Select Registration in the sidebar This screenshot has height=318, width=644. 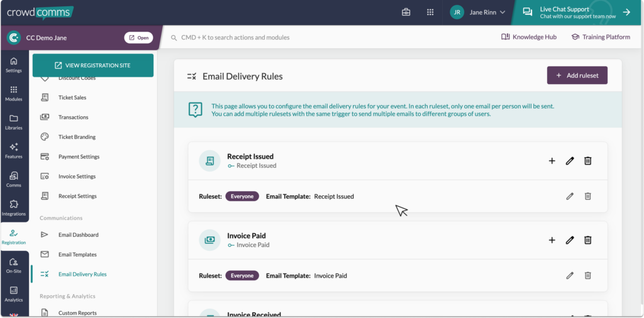point(14,237)
